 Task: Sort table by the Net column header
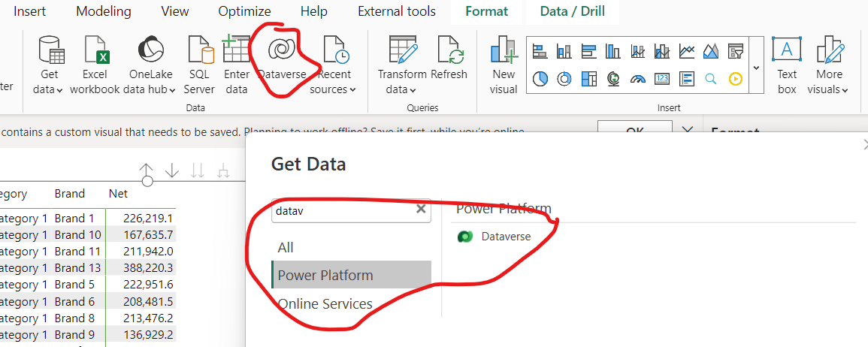click(x=119, y=193)
